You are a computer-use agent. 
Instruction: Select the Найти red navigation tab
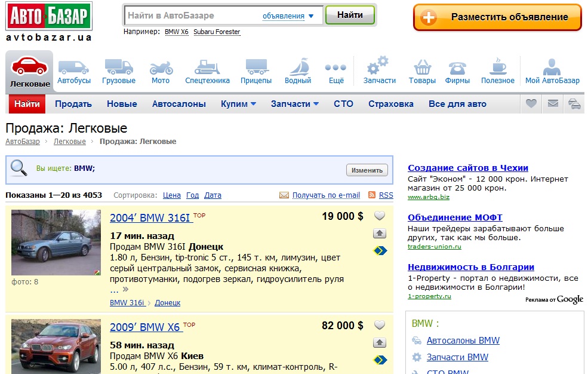pos(27,104)
